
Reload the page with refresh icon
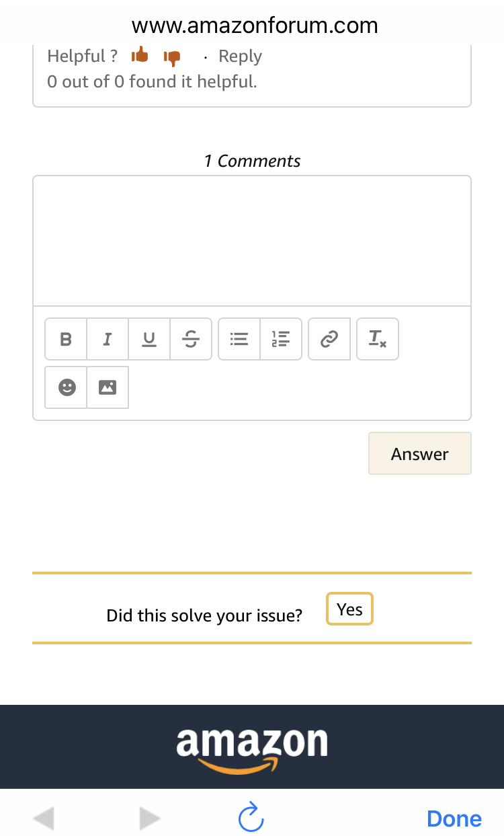(251, 818)
